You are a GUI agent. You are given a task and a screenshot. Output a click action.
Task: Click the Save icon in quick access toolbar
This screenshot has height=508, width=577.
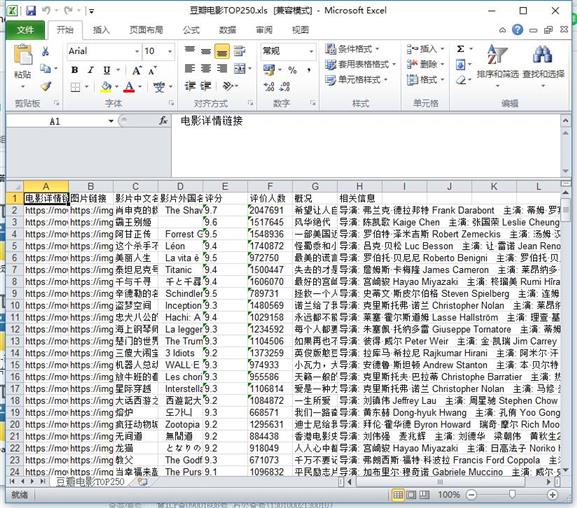pos(31,11)
